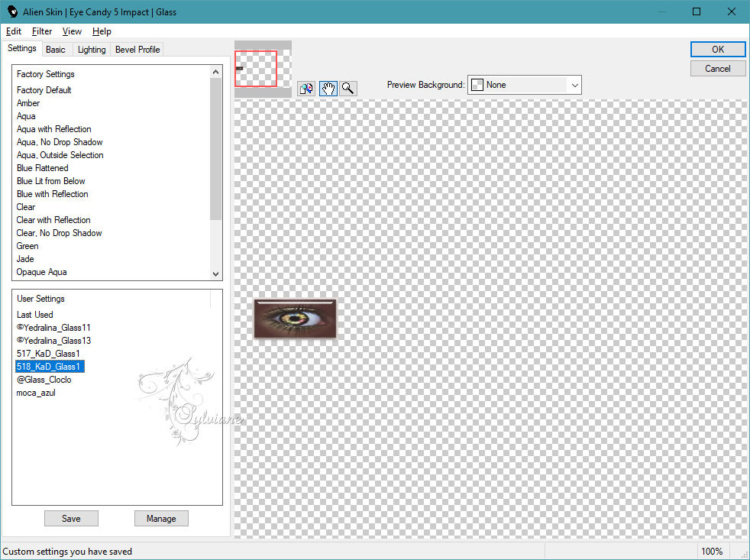
Task: Open the Filter menu
Action: click(41, 31)
